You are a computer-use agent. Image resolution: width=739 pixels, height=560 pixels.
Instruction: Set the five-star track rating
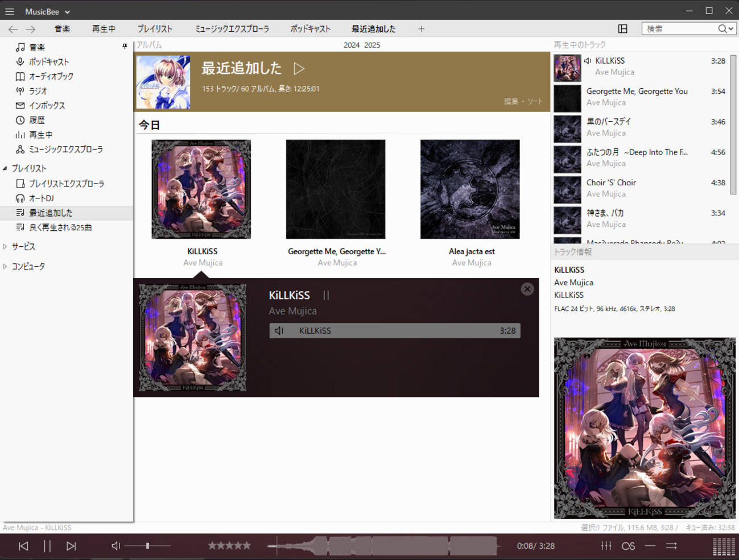click(229, 546)
